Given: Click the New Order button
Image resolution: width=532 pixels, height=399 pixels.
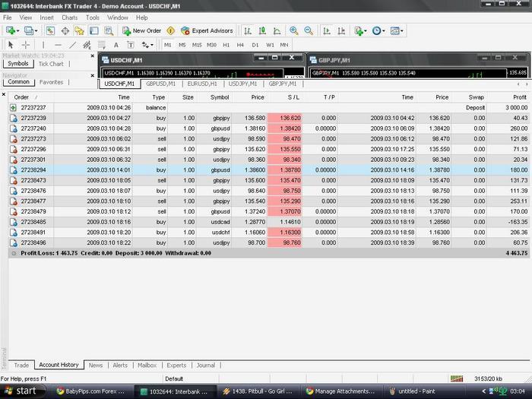Looking at the screenshot, I should 142,31.
